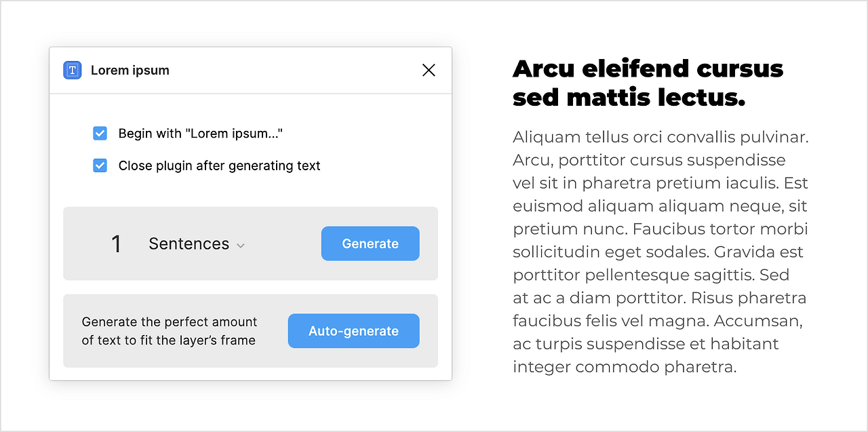Disable "Begin with Lorem ipsum..." option
The height and width of the screenshot is (432, 868).
click(100, 134)
